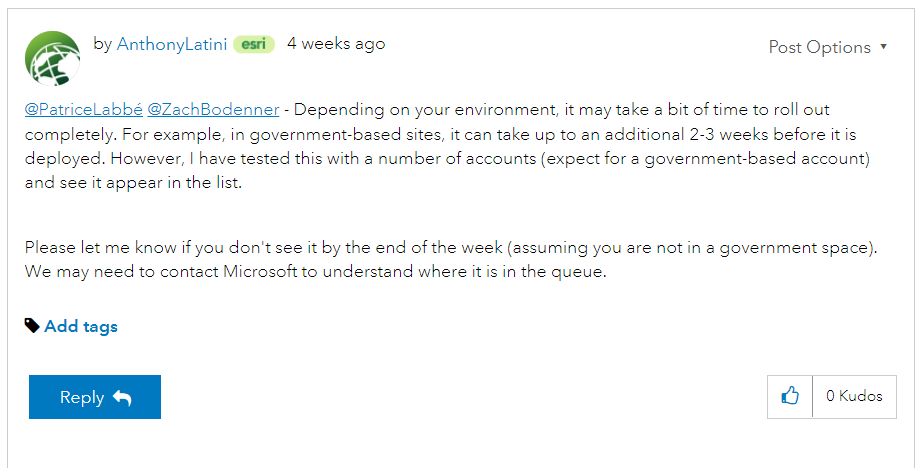Click the Post Options dropdown triangle
Viewport: 924px width, 468px height.
coord(884,47)
